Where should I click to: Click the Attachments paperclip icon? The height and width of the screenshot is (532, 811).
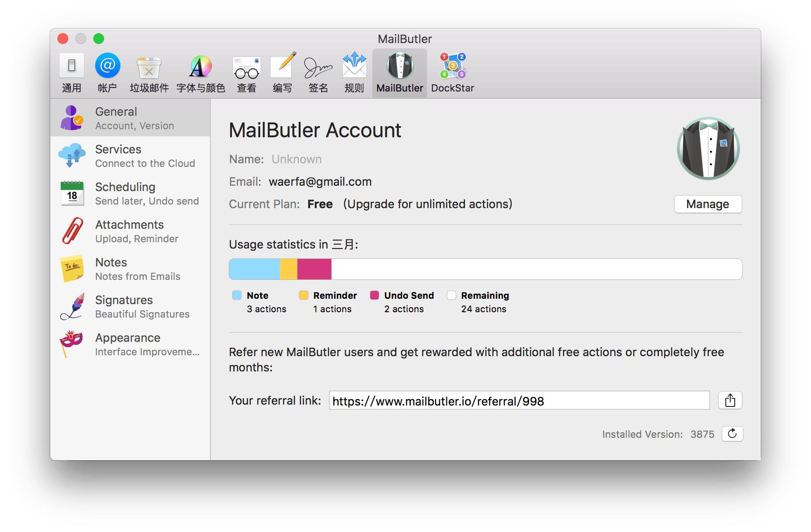tap(72, 231)
